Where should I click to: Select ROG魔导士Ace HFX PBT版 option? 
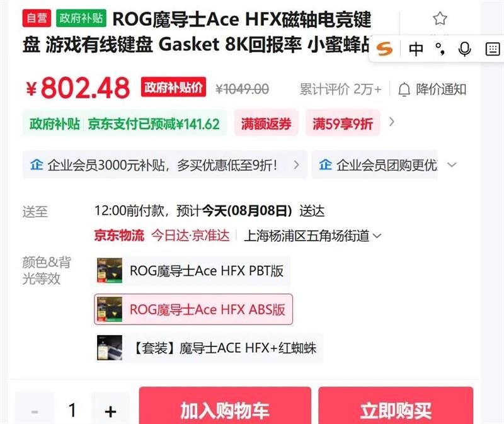tap(193, 270)
